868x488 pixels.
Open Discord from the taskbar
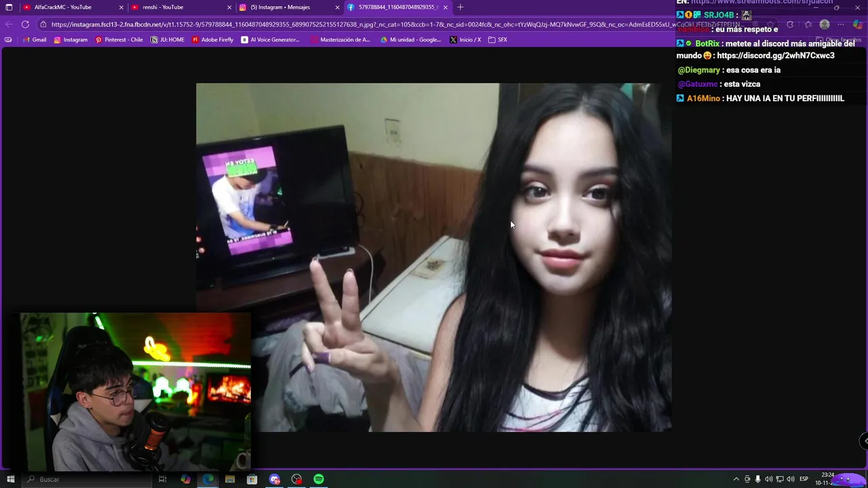(x=275, y=479)
